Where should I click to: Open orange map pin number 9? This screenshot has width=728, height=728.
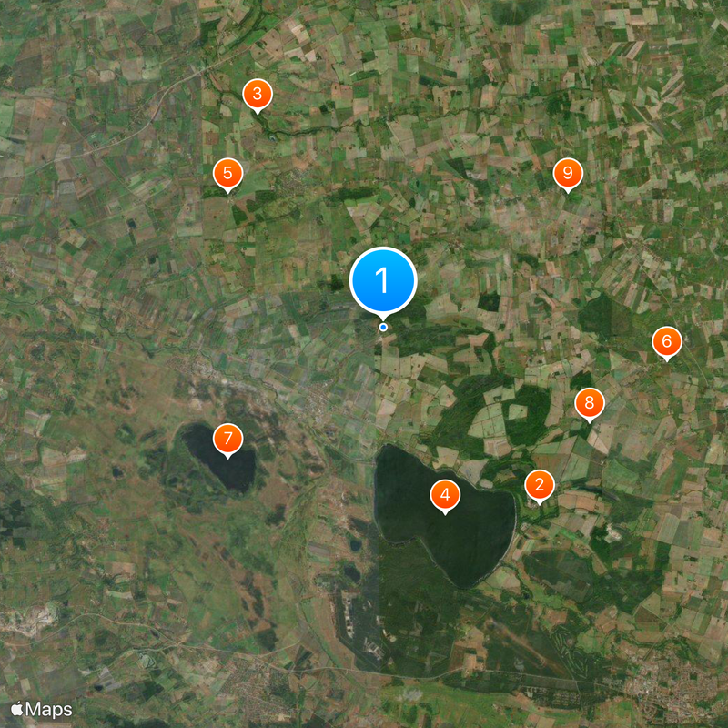[x=567, y=174]
